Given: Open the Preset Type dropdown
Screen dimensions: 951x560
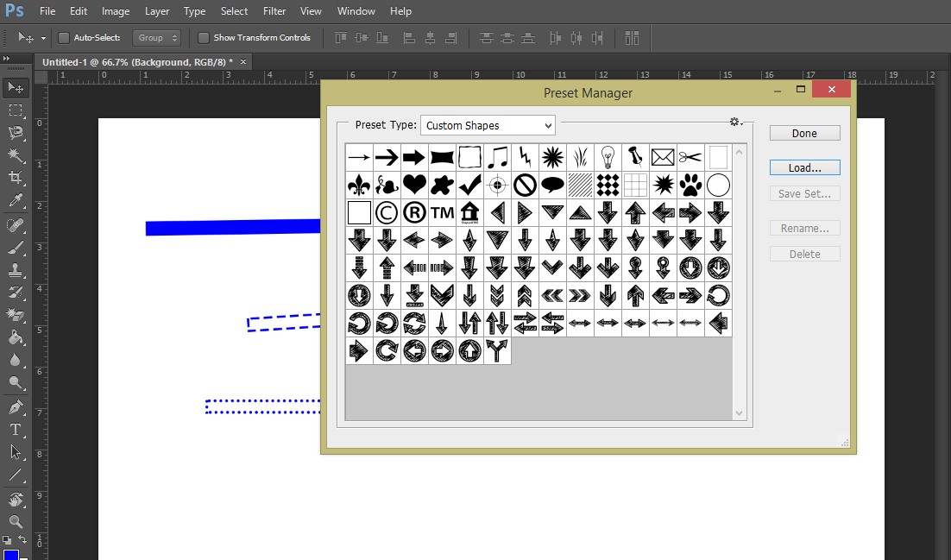Looking at the screenshot, I should [x=487, y=125].
